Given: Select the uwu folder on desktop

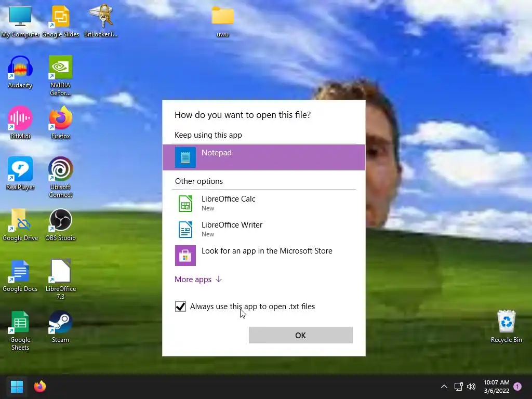Looking at the screenshot, I should [x=222, y=21].
